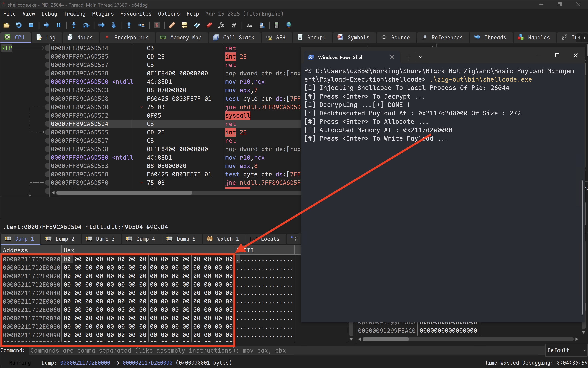This screenshot has width=588, height=368.
Task: Click the trace over icon
Action: click(114, 25)
